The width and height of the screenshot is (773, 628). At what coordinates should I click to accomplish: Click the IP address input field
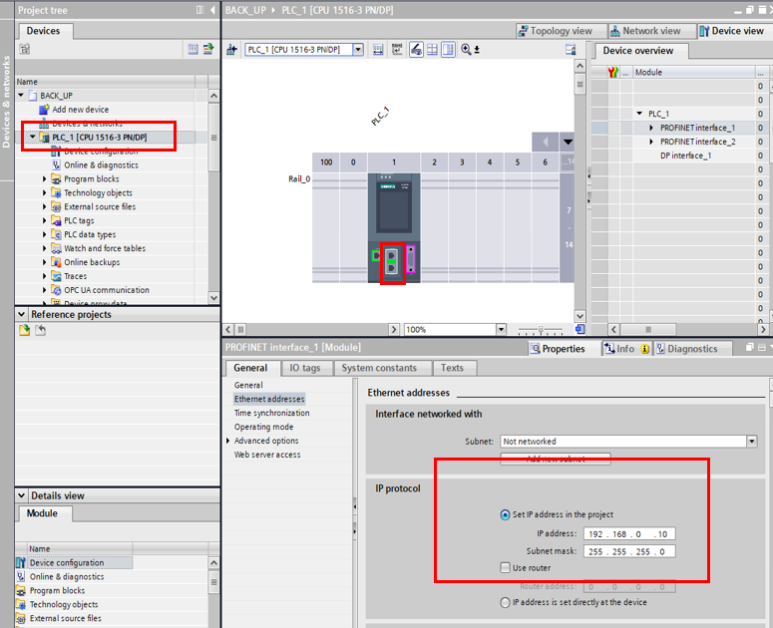[x=629, y=534]
